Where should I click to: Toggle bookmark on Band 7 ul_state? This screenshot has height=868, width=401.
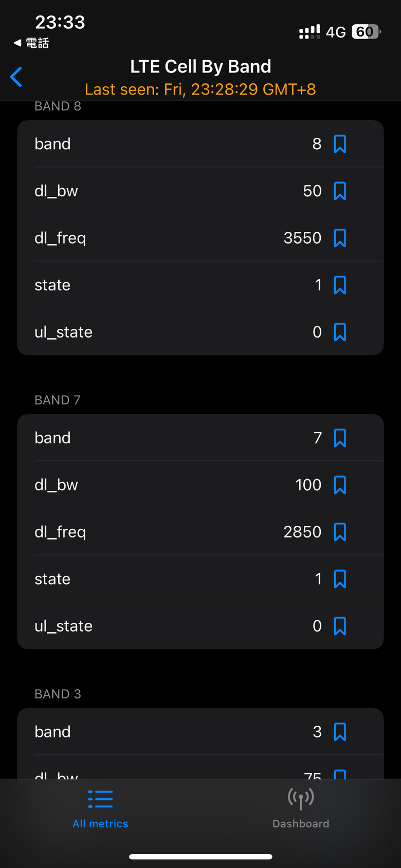(x=340, y=626)
